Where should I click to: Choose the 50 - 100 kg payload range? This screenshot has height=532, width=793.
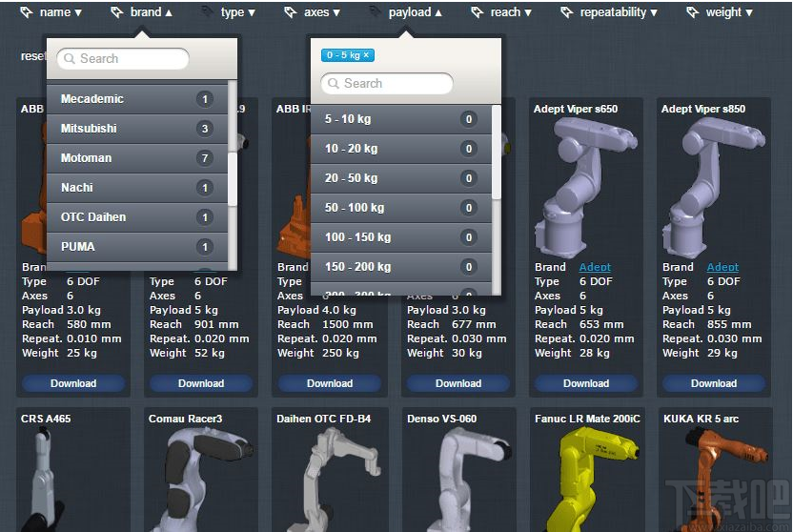pyautogui.click(x=401, y=208)
